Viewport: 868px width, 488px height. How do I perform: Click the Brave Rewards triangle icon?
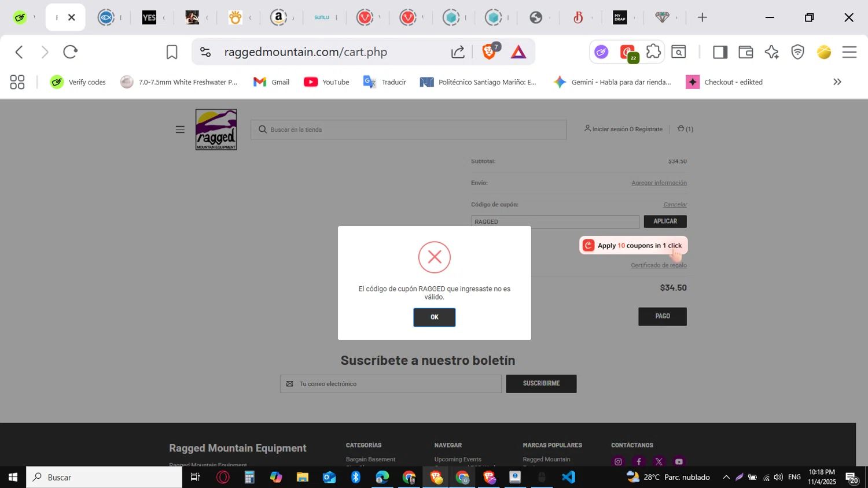coord(518,52)
